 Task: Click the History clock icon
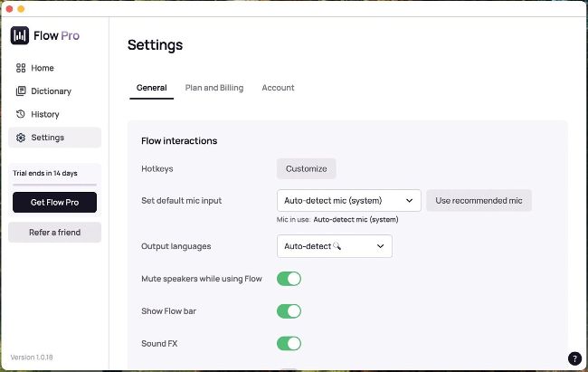(x=21, y=114)
